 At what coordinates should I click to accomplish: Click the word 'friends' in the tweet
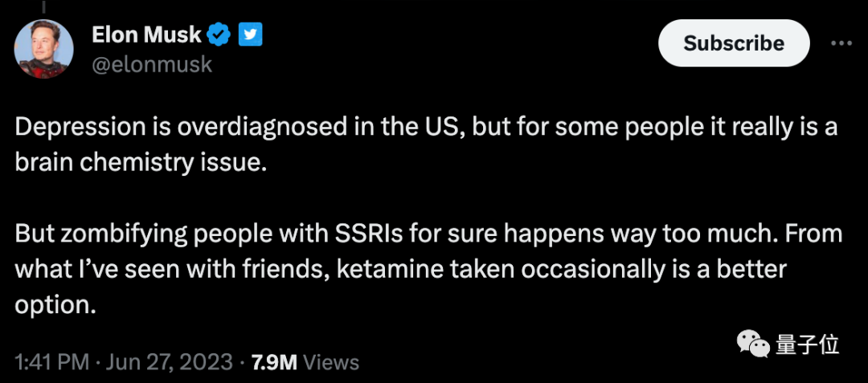280,271
